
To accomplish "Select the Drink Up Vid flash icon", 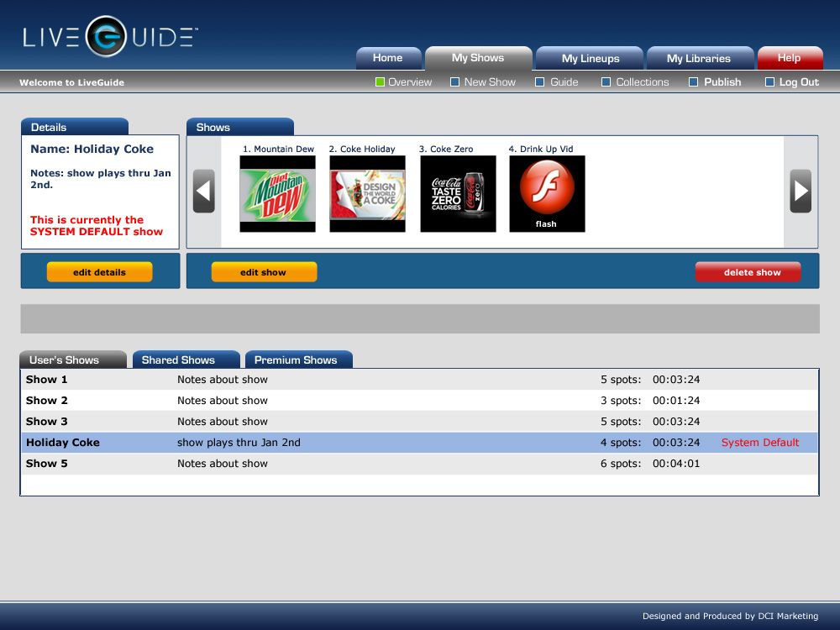I will coord(547,194).
